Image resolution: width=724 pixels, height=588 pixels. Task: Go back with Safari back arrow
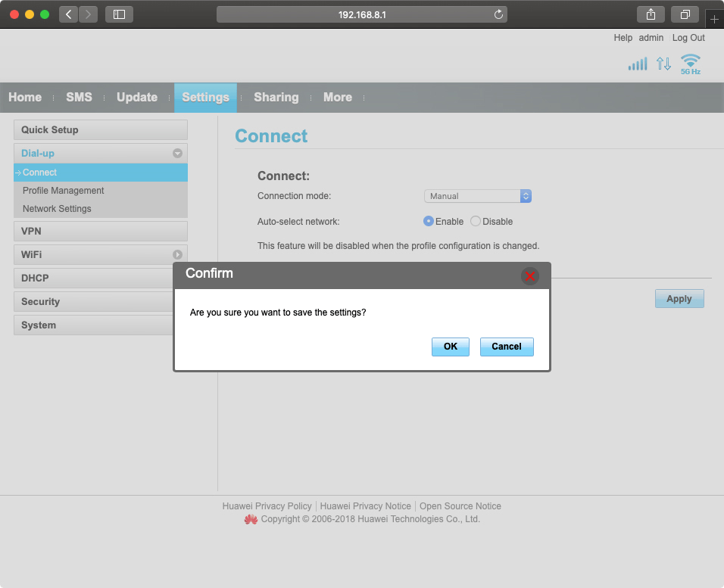(x=68, y=14)
